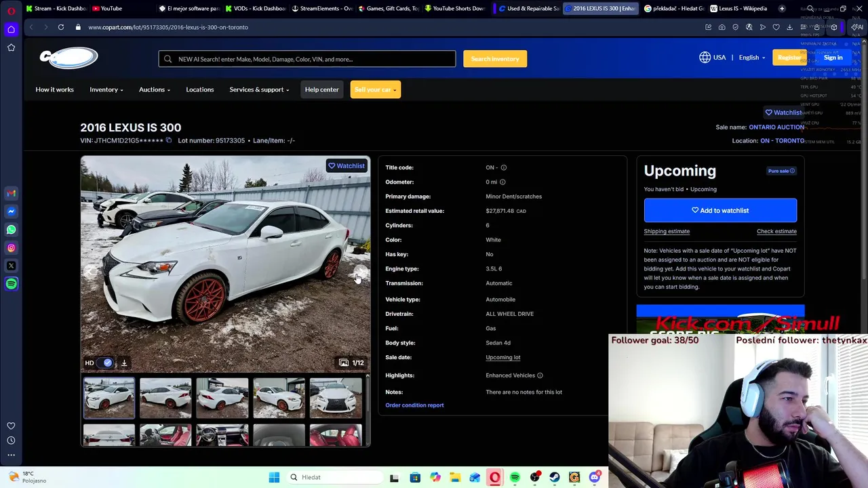Open the Check estimate link
This screenshot has width=868, height=488.
[776, 231]
